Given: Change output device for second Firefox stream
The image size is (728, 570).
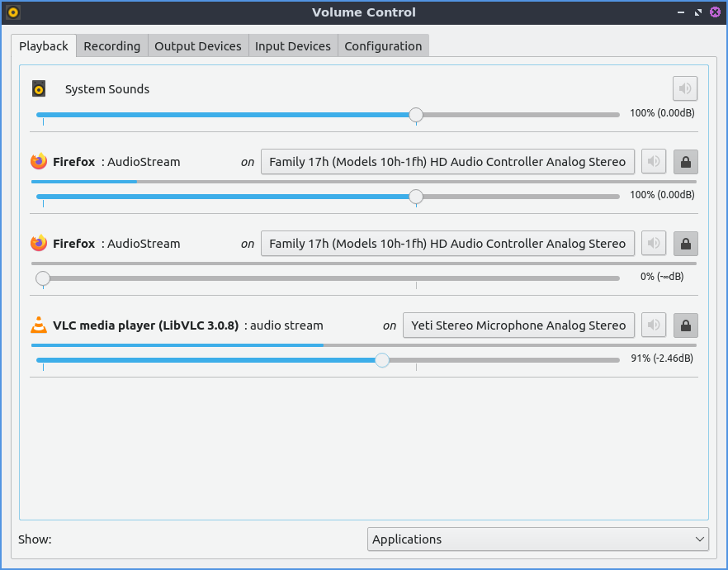Looking at the screenshot, I should 447,244.
